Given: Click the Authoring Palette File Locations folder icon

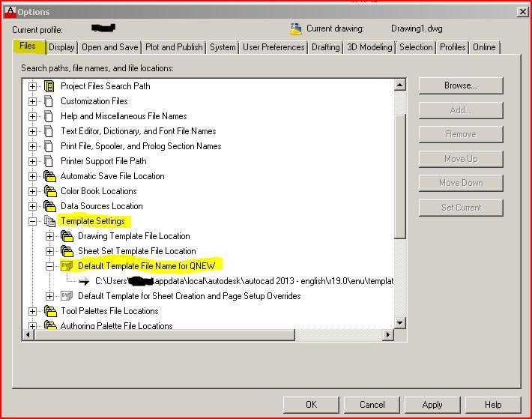Looking at the screenshot, I should click(x=50, y=325).
